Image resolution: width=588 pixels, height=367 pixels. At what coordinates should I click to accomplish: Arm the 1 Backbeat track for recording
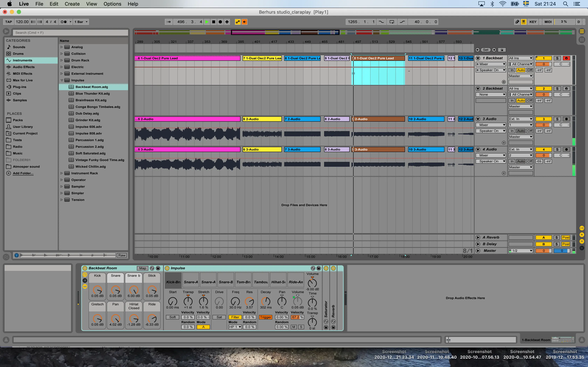click(x=566, y=58)
